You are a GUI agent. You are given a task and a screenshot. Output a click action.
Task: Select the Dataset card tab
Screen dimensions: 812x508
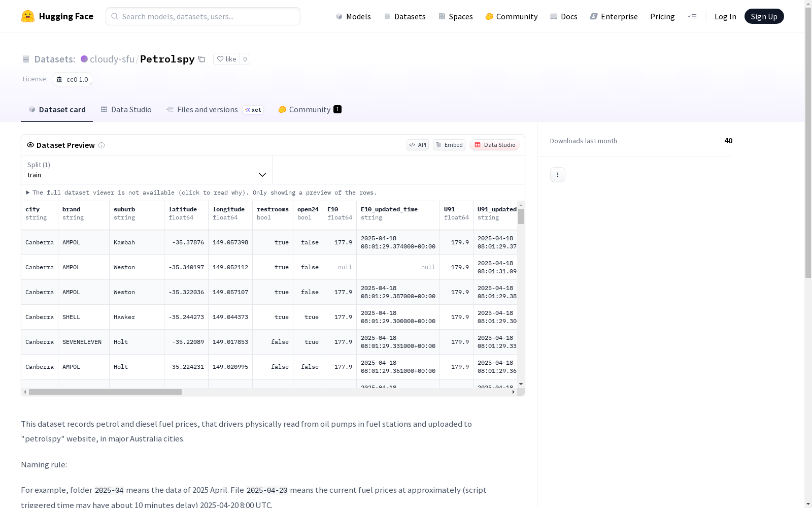coord(57,110)
